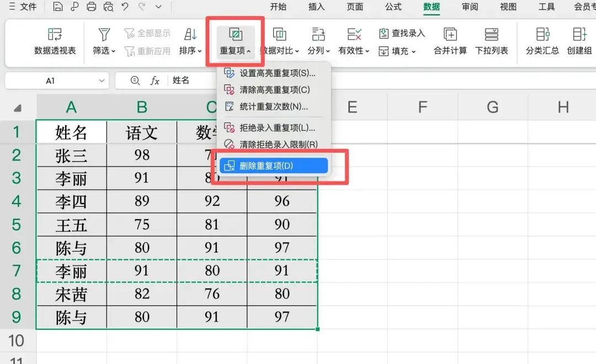Choose 清除高亮重复项(C) menu entry
The image size is (596, 364).
[274, 90]
